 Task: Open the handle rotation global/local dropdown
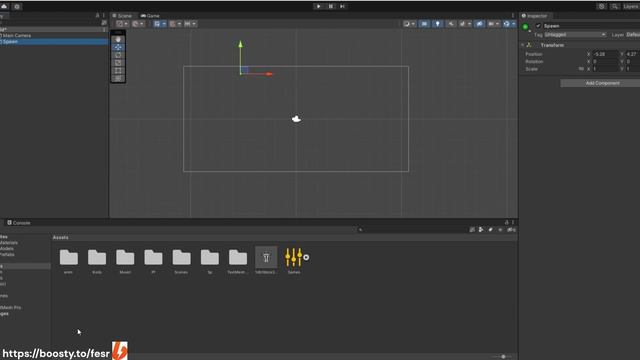pyautogui.click(x=138, y=24)
